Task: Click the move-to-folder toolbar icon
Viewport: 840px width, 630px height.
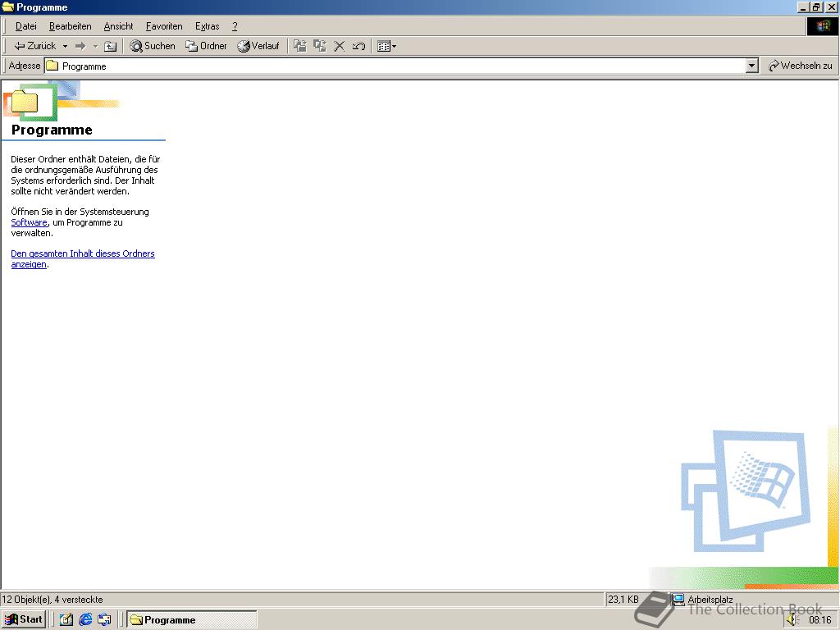Action: (x=300, y=46)
